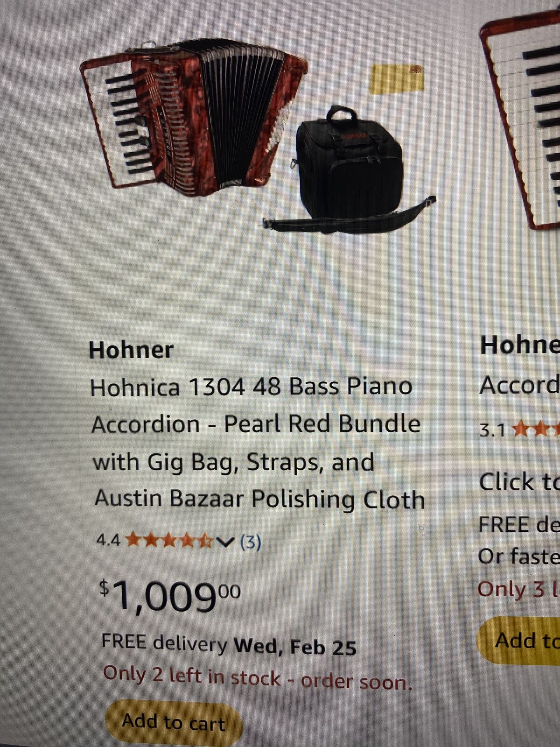Screen dimensions: 560x747
Task: Open second listing's Accordion title link
Action: (519, 386)
